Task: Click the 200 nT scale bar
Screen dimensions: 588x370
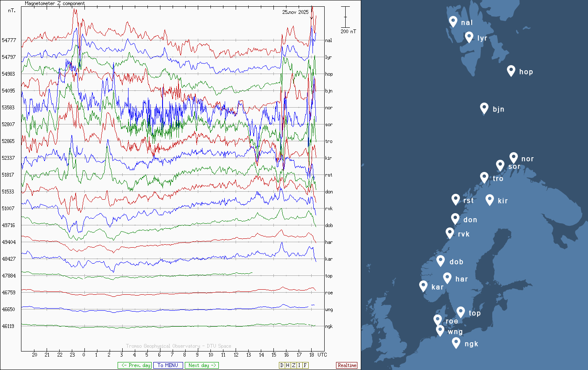Action: pyautogui.click(x=345, y=17)
